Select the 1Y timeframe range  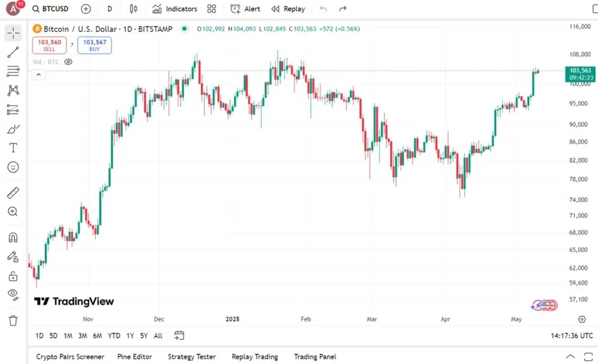click(130, 336)
